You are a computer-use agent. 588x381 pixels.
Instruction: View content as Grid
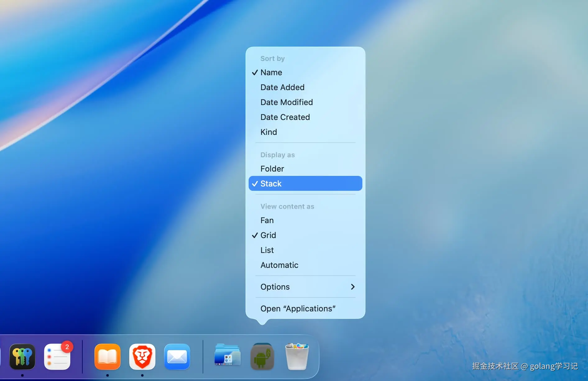[305, 235]
